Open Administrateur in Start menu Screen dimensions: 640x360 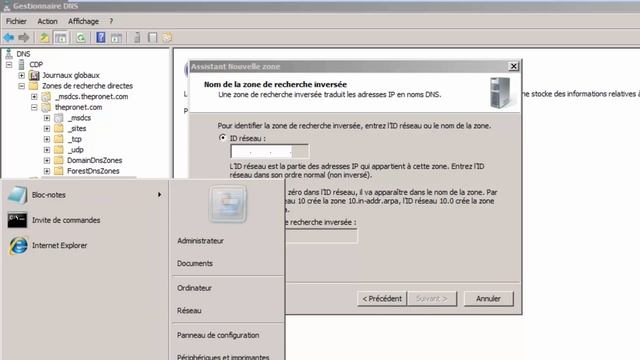(x=200, y=241)
